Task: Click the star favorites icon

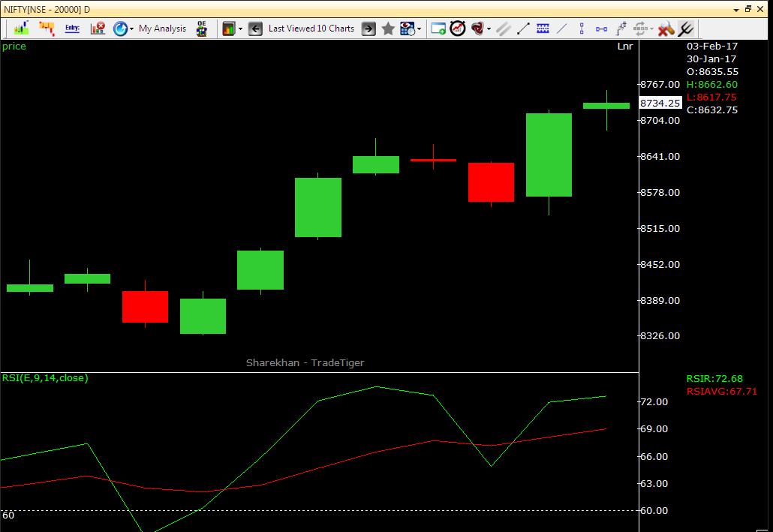Action: click(x=388, y=28)
